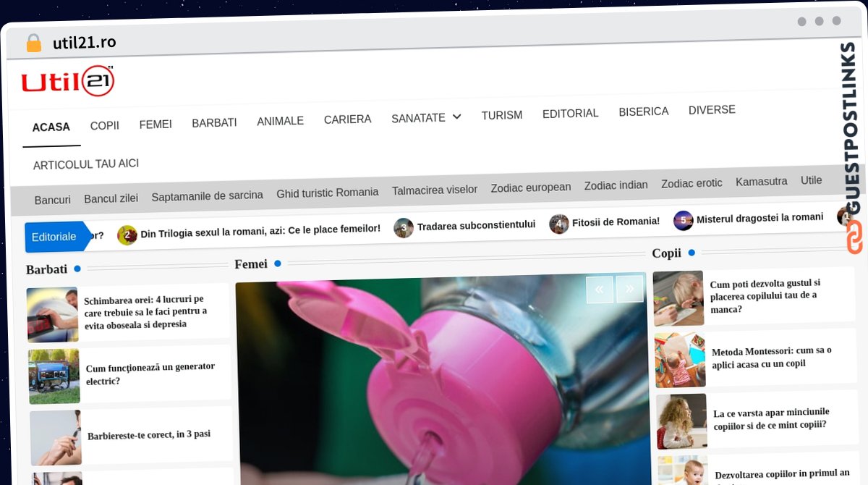The height and width of the screenshot is (485, 868).
Task: Read 'La ce varsta apar minciunile' article
Action: (x=771, y=418)
